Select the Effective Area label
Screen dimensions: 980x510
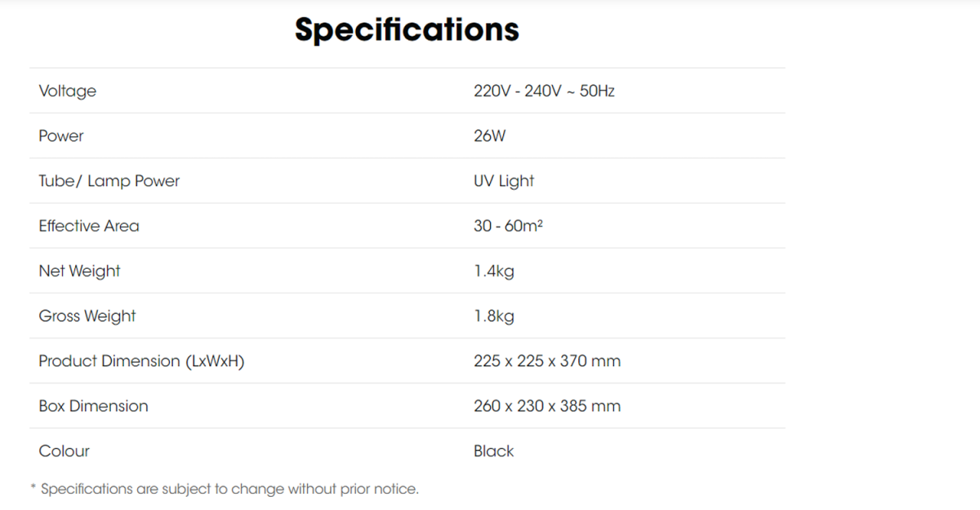pos(89,226)
